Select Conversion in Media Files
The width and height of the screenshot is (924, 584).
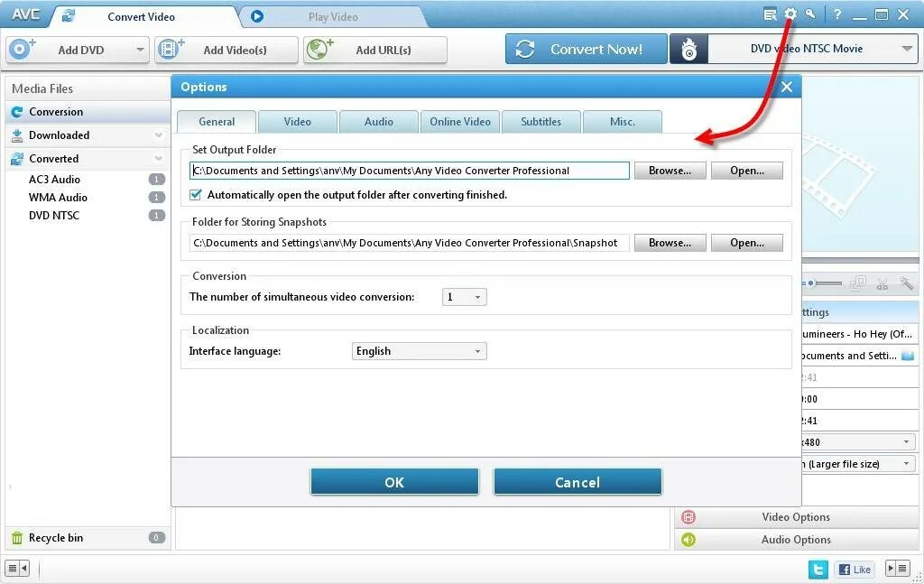pos(88,111)
